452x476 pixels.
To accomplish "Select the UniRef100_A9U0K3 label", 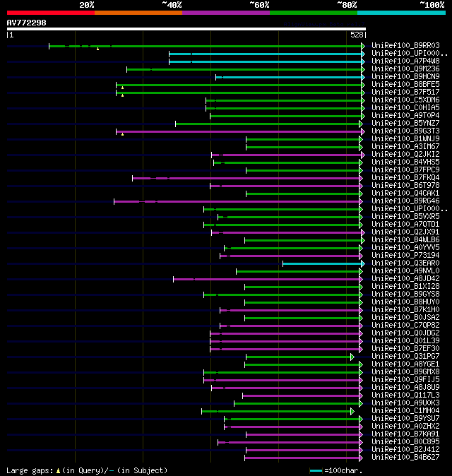I will tap(405, 403).
